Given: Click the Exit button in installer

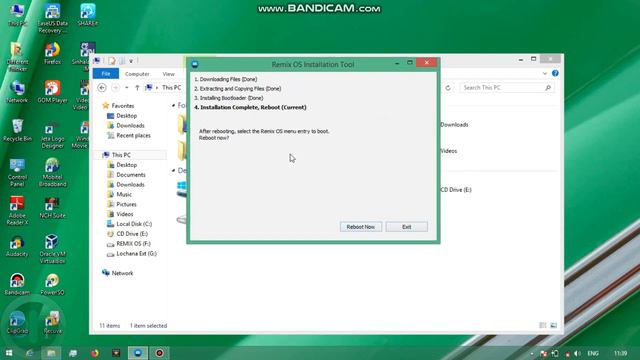Looking at the screenshot, I should tap(407, 227).
